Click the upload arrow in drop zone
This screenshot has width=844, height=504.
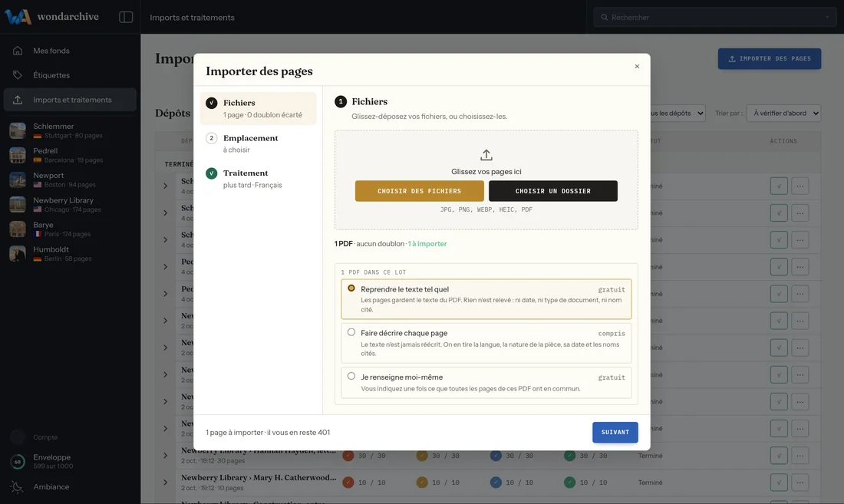point(486,155)
